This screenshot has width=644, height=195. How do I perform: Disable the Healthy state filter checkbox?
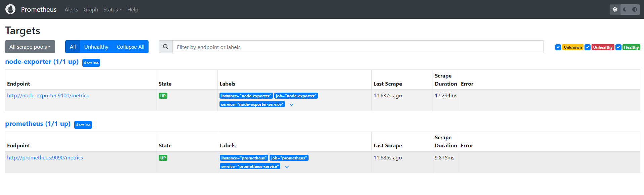[618, 47]
